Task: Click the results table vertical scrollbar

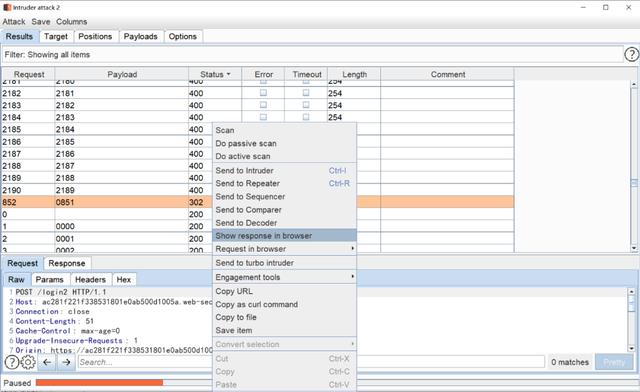Action: point(634,165)
